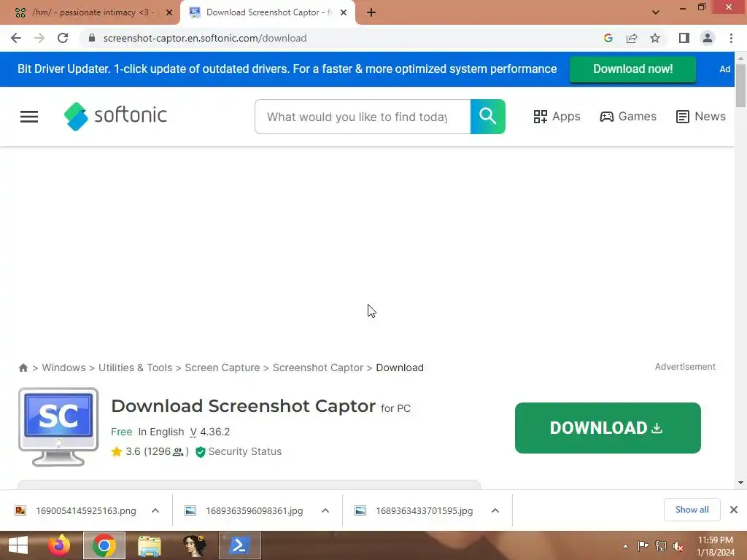The height and width of the screenshot is (560, 747).
Task: Click the version 4.36.2 text
Action: tap(210, 432)
